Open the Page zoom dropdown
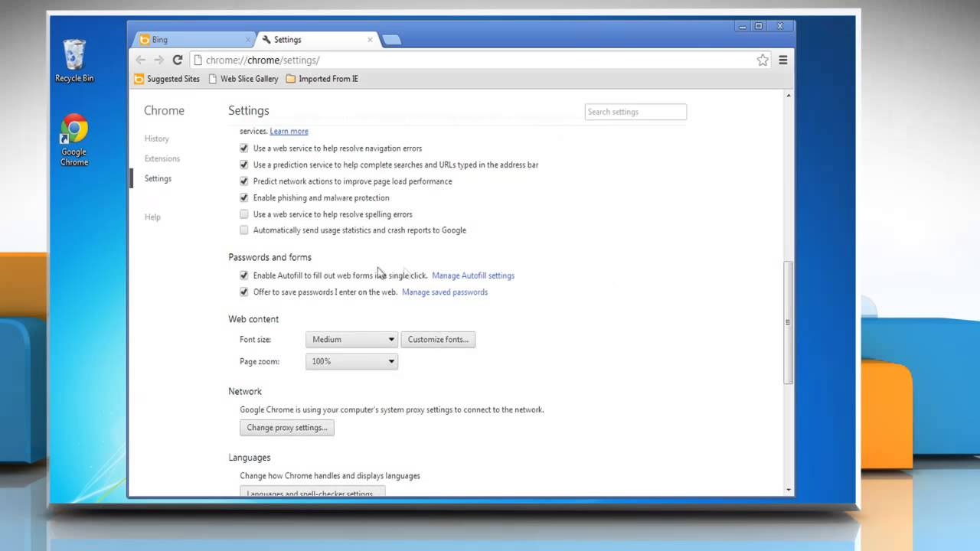Viewport: 980px width, 551px height. pyautogui.click(x=351, y=361)
